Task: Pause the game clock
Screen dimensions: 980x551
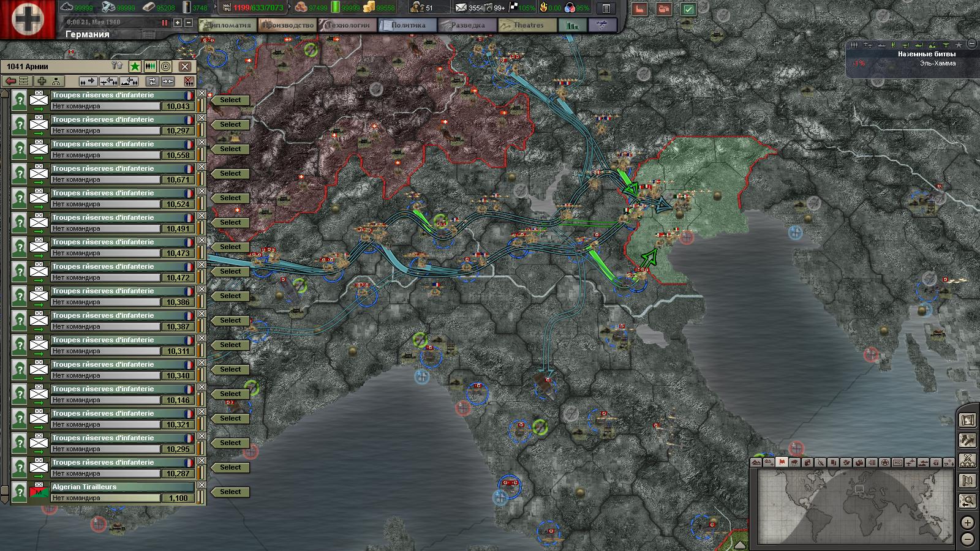Action: (164, 23)
